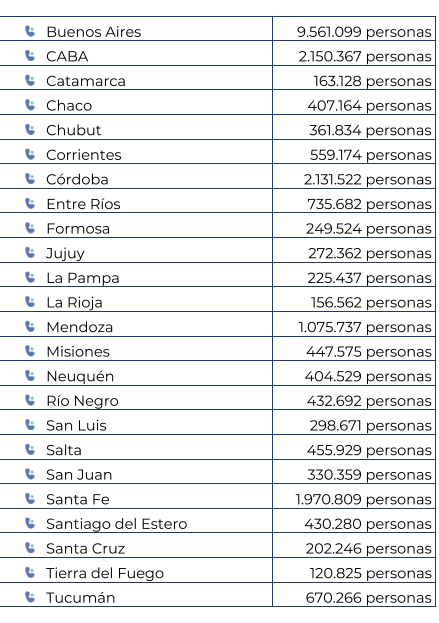
Task: Select the Entre Ríos row label
Action: coord(83,204)
